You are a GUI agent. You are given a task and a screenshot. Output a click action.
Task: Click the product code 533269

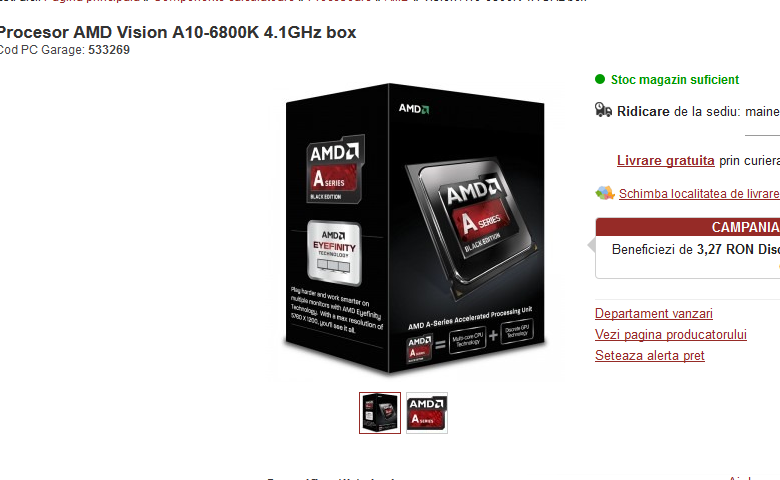[x=109, y=50]
